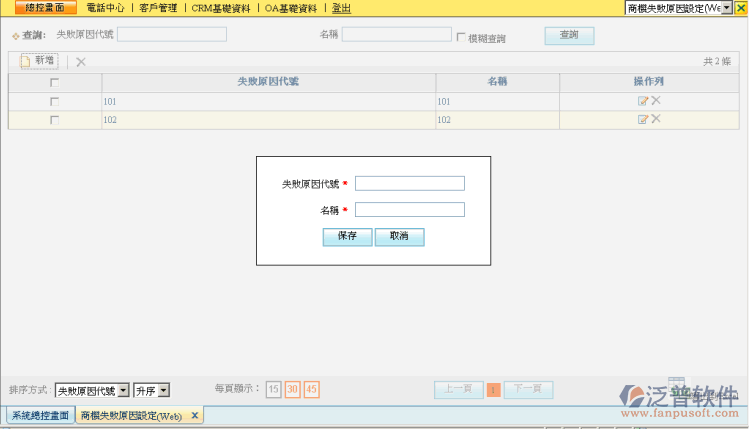
Task: Open the 升序 sort order dropdown
Action: pos(164,390)
